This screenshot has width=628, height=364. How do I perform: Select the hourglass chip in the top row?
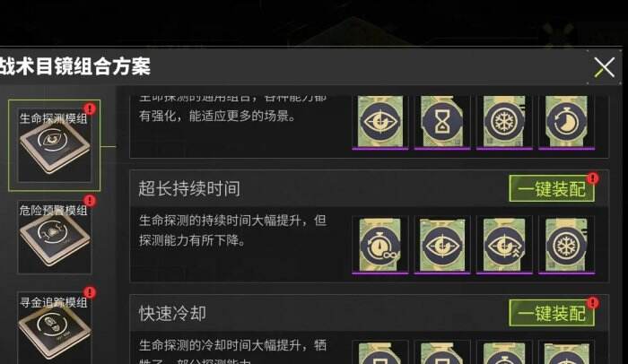click(442, 121)
